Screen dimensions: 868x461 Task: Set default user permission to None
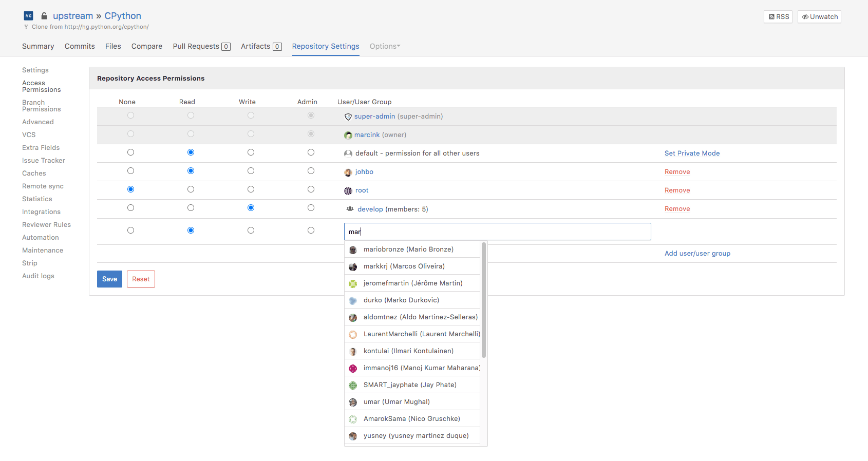(130, 152)
